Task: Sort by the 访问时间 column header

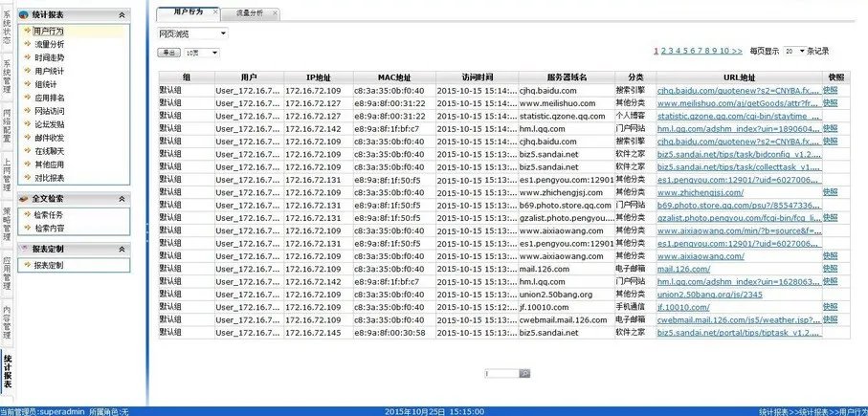Action: point(478,77)
